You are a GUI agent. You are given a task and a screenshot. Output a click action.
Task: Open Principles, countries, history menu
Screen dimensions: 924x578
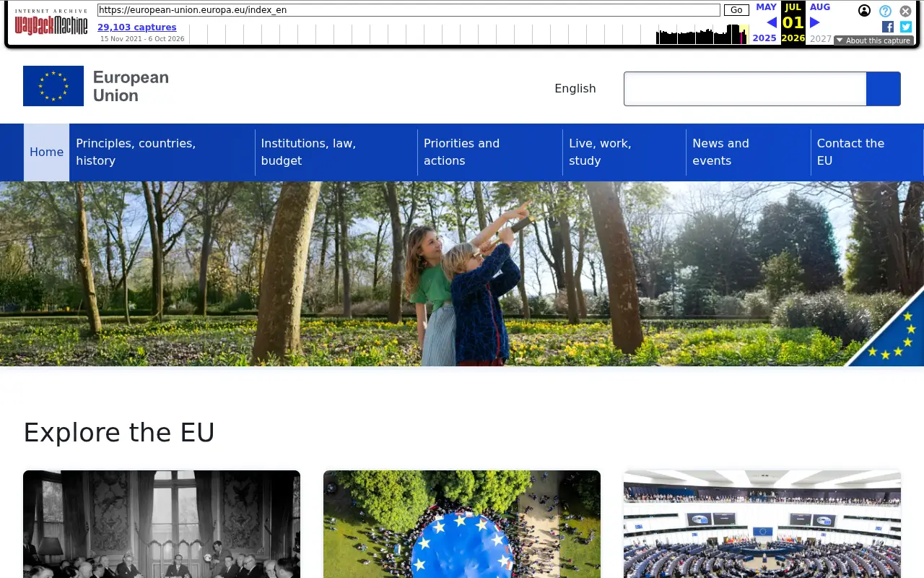pos(162,152)
